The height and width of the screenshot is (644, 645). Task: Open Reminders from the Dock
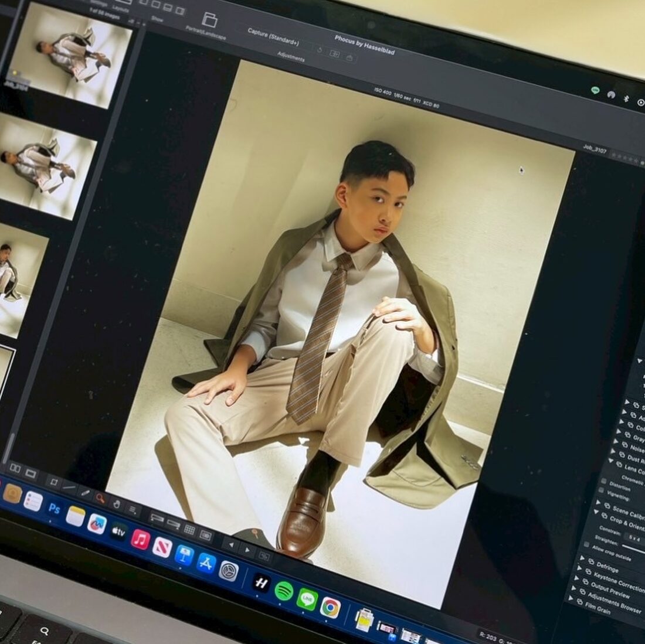(x=33, y=502)
